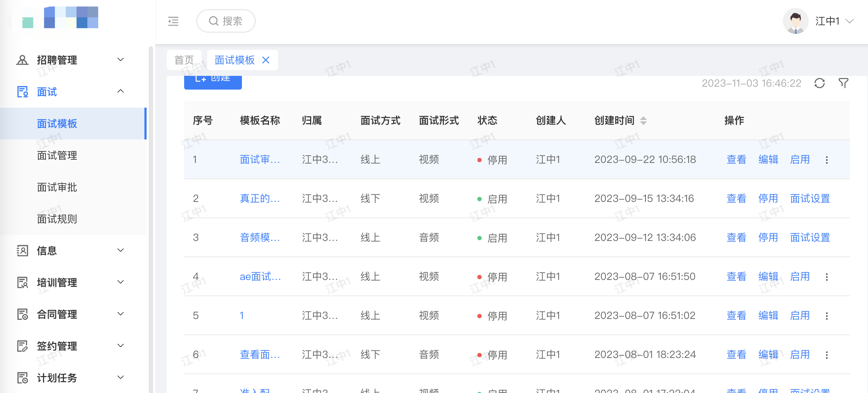Click 查看 for row 1
868x393 pixels.
point(737,159)
